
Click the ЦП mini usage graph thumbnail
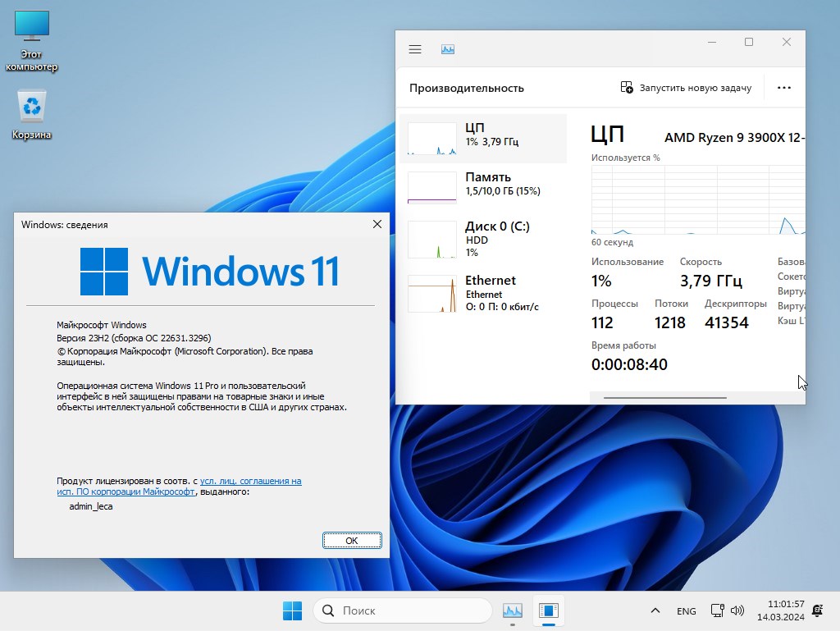coord(431,138)
